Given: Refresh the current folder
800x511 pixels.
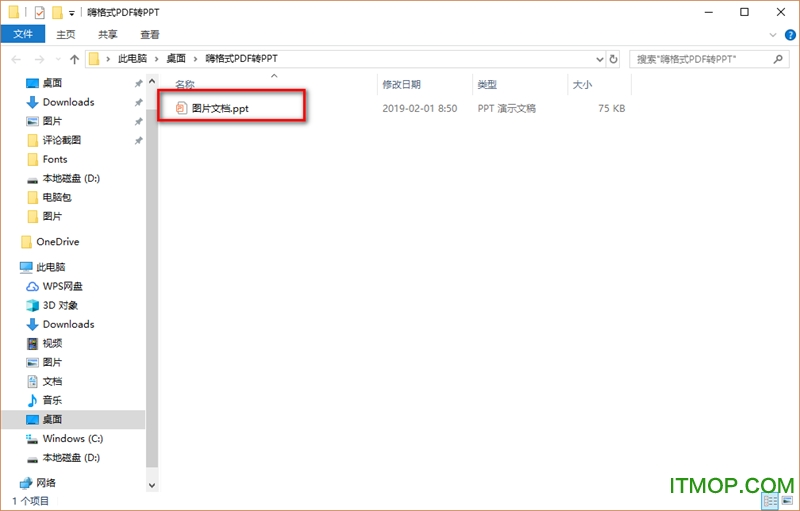Looking at the screenshot, I should coord(613,59).
